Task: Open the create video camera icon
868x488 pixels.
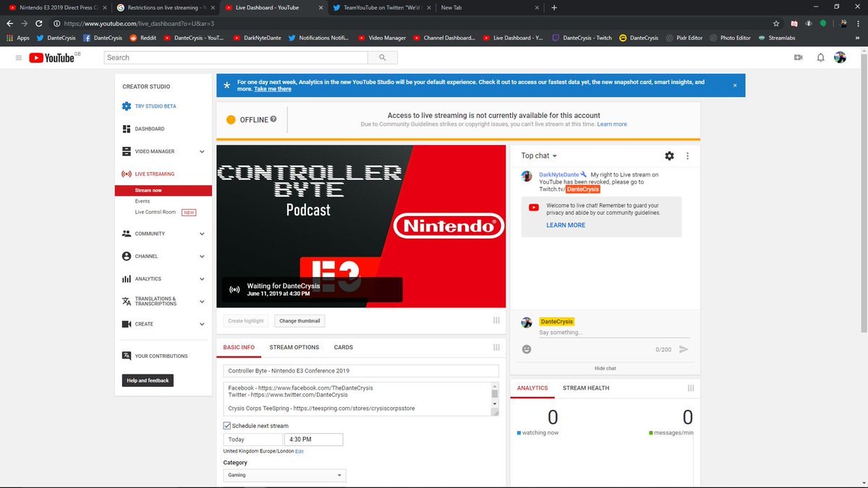Action: pos(799,57)
